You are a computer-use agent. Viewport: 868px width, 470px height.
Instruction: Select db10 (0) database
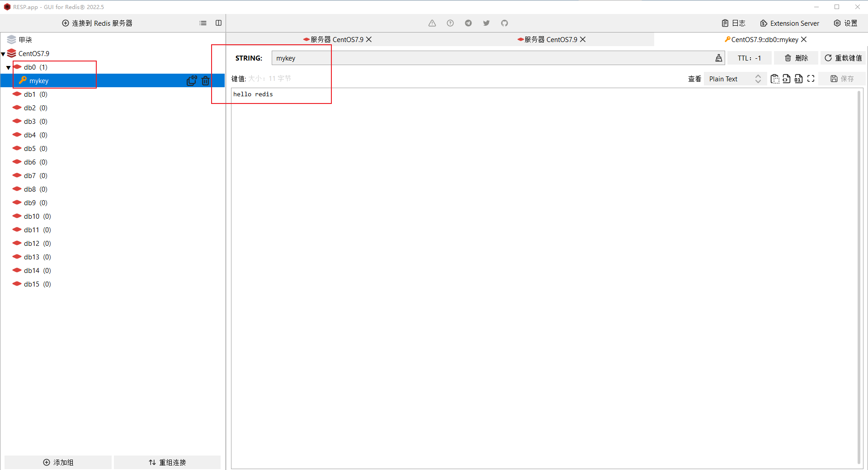[38, 216]
